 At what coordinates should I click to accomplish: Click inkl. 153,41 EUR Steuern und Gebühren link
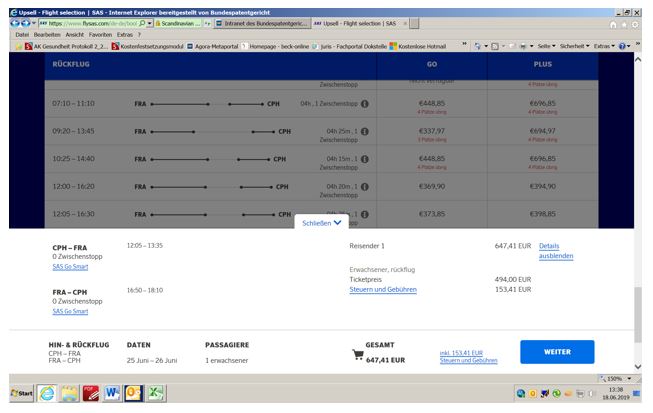(469, 357)
